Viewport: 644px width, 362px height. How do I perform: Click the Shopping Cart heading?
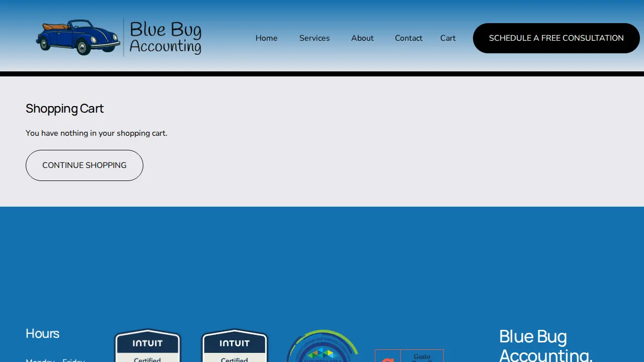point(64,109)
